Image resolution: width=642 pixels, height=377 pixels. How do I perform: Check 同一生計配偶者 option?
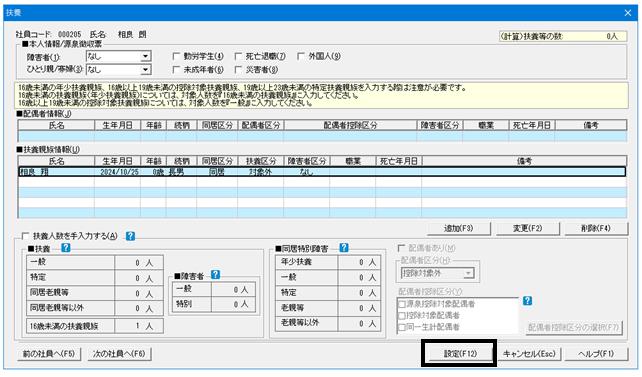pos(402,327)
